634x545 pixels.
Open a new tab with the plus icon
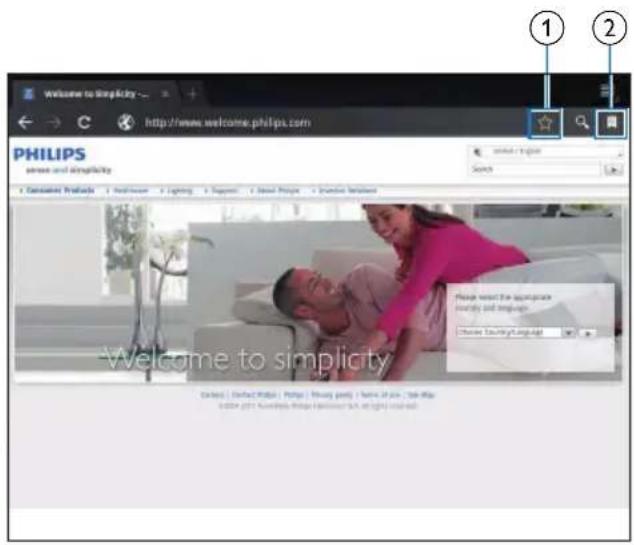[193, 94]
